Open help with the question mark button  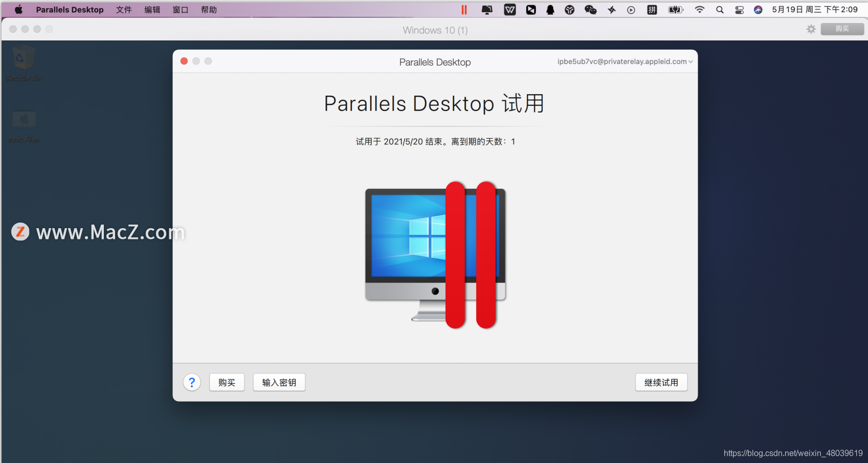coord(192,382)
